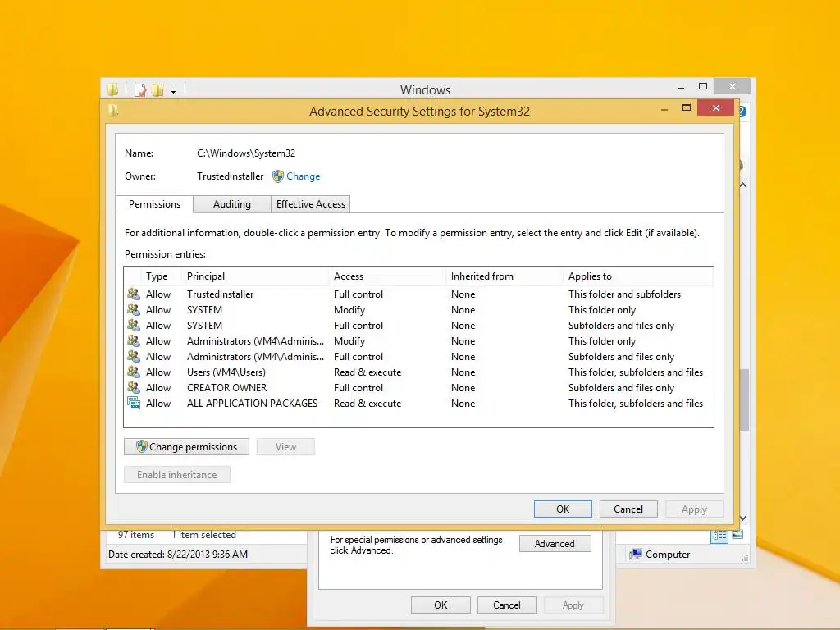Sort by the Inherited from column header
The height and width of the screenshot is (630, 840).
504,276
